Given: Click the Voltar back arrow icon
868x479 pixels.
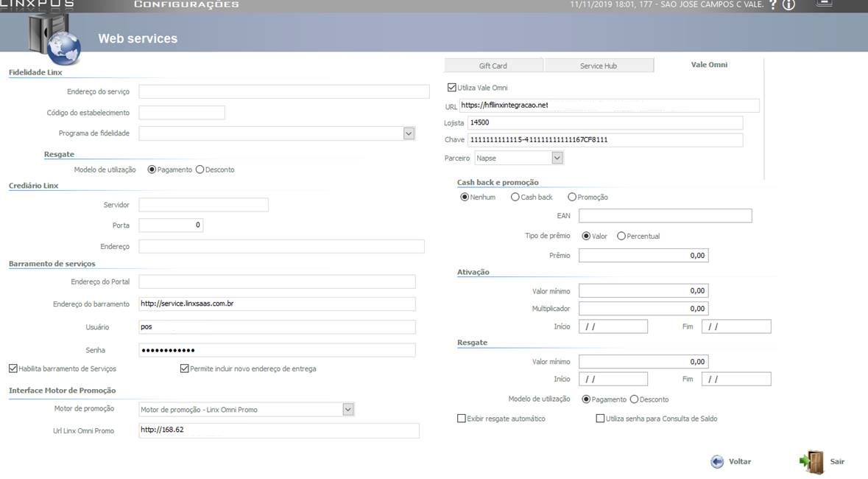Looking at the screenshot, I should click(x=717, y=462).
